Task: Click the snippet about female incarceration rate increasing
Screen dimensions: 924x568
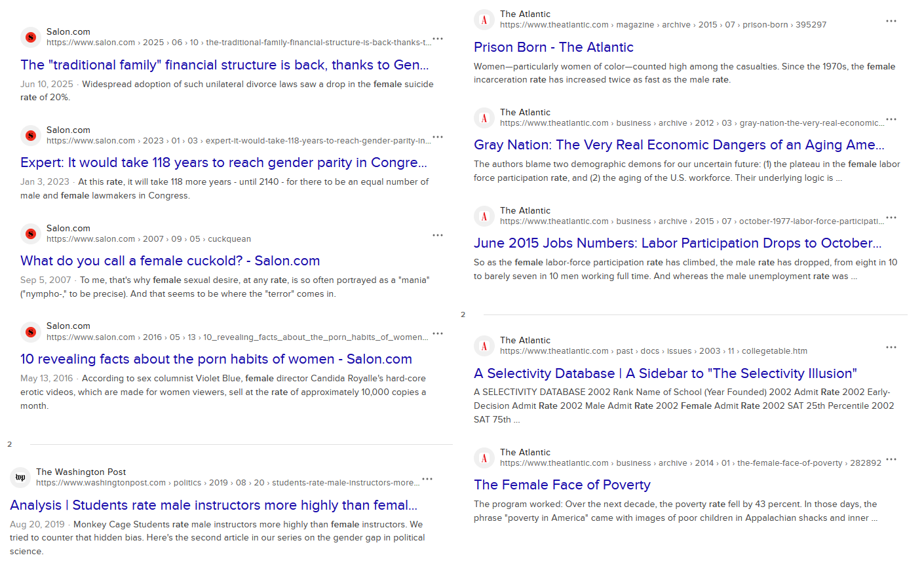Action: tap(684, 73)
